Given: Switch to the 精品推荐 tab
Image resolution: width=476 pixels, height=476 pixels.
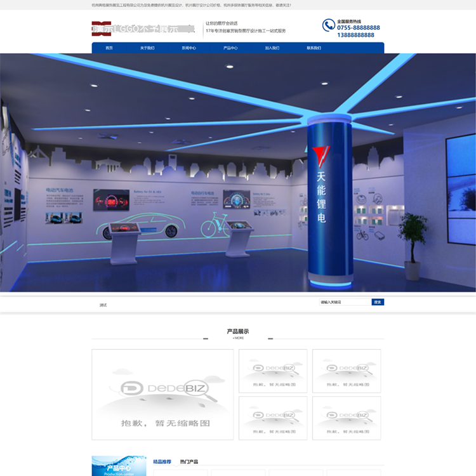Looking at the screenshot, I should (x=162, y=462).
